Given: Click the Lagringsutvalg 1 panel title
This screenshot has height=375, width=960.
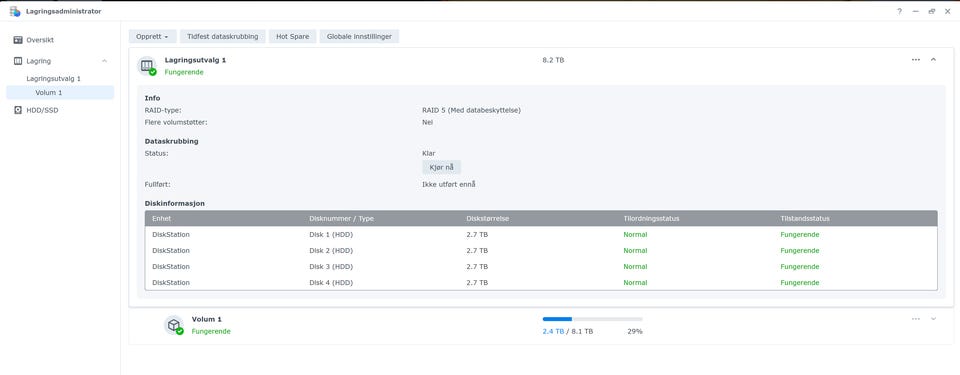Looking at the screenshot, I should (x=195, y=60).
